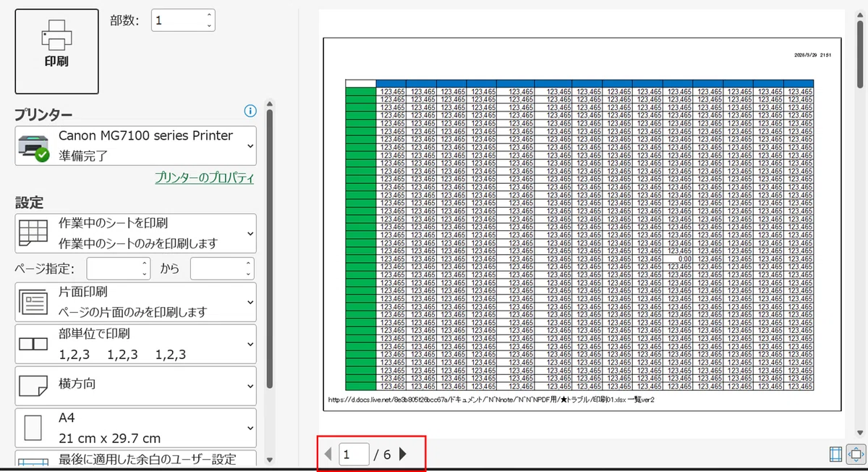Click the 印刷 print button
This screenshot has height=472, width=868.
[56, 51]
